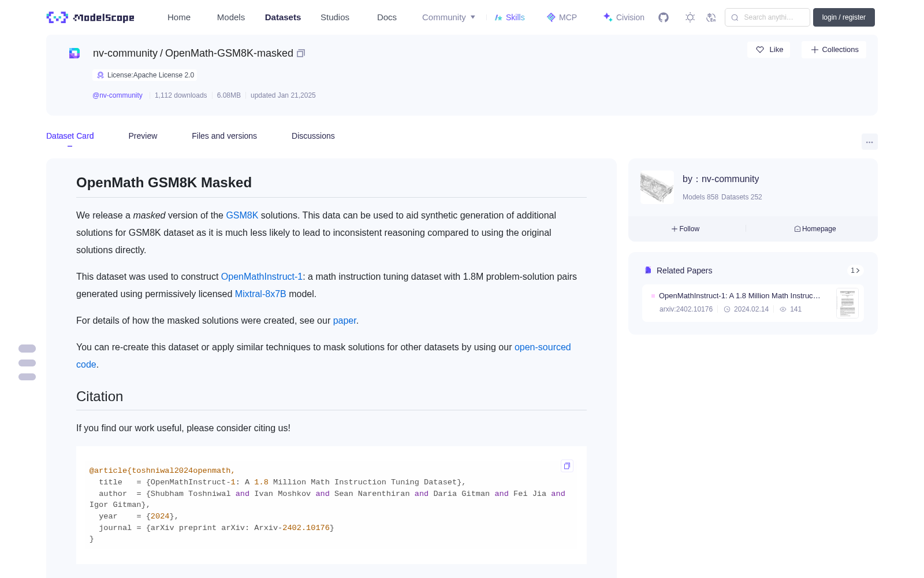Open the Docs nav item
This screenshot has height=578, width=924.
(x=387, y=17)
